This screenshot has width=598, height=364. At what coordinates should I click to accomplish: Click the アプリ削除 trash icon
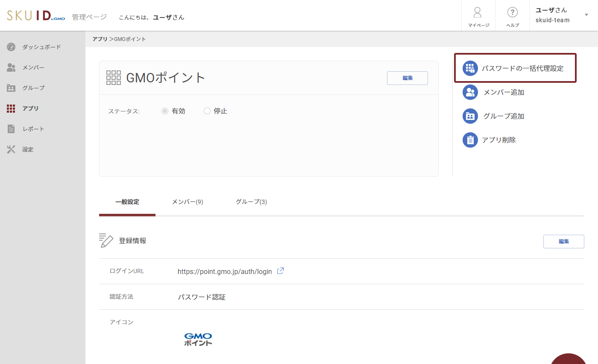pyautogui.click(x=470, y=140)
